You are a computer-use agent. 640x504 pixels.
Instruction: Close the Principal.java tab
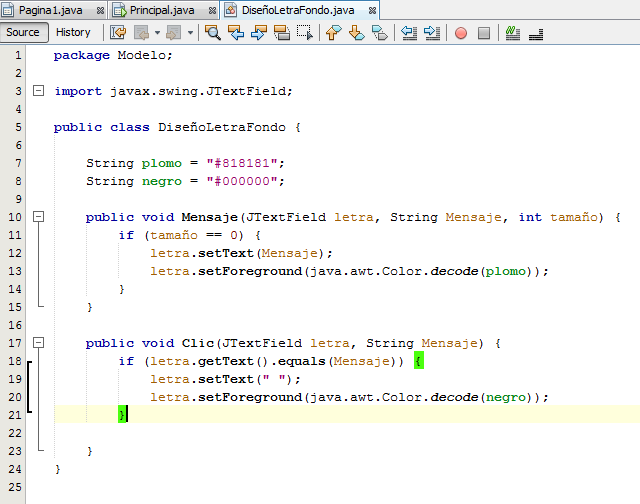click(212, 11)
